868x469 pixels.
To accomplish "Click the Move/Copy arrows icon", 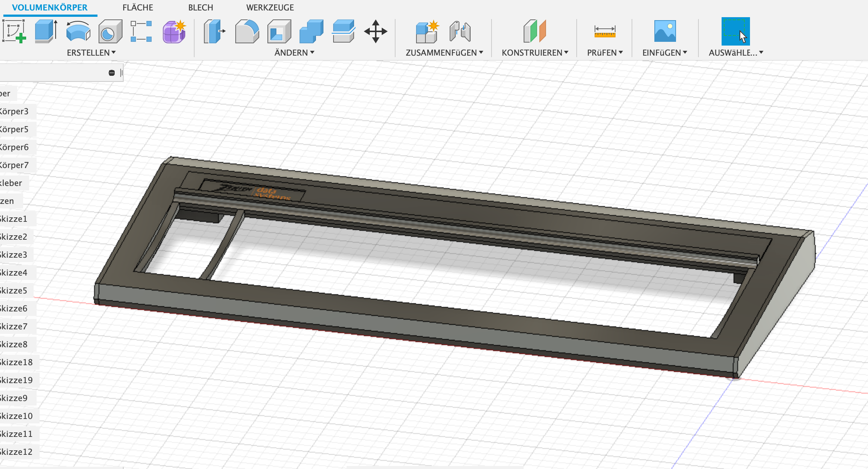I will (375, 31).
